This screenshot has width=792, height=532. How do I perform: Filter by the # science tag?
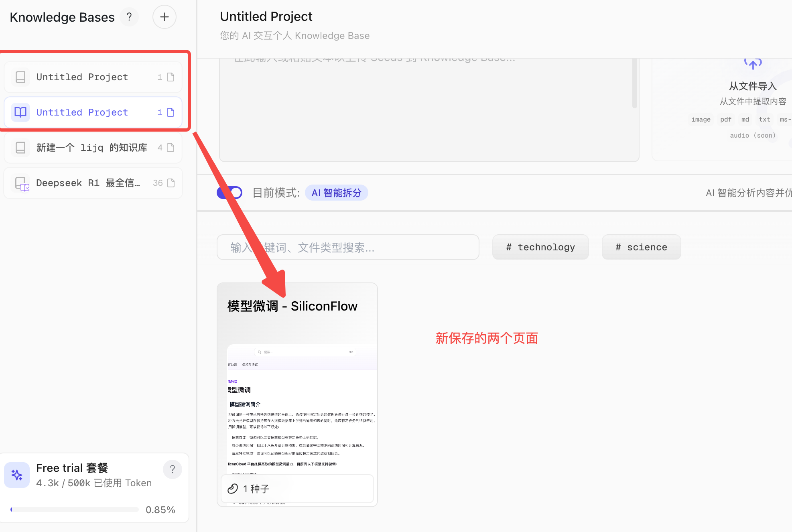tap(641, 247)
